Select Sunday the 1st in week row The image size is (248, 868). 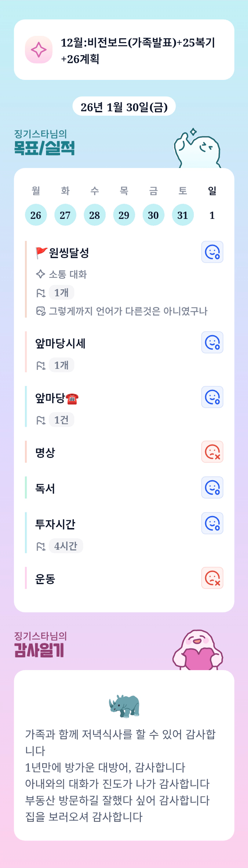[x=212, y=215]
